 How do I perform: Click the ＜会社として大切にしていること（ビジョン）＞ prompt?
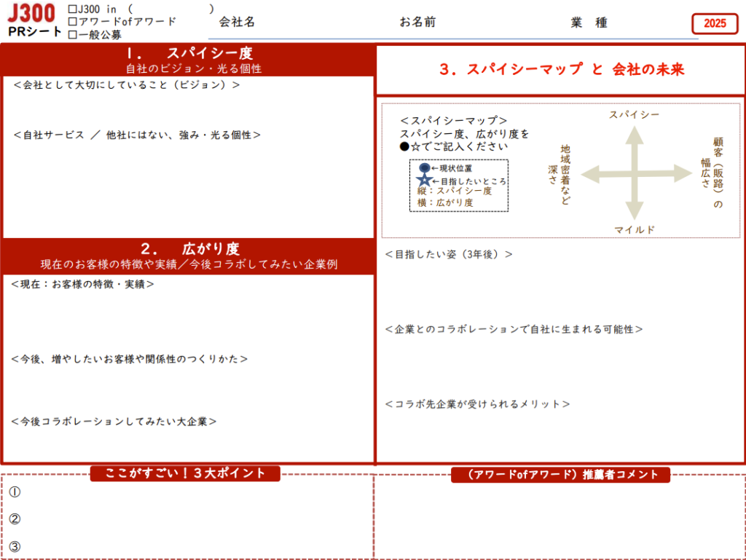(x=127, y=85)
